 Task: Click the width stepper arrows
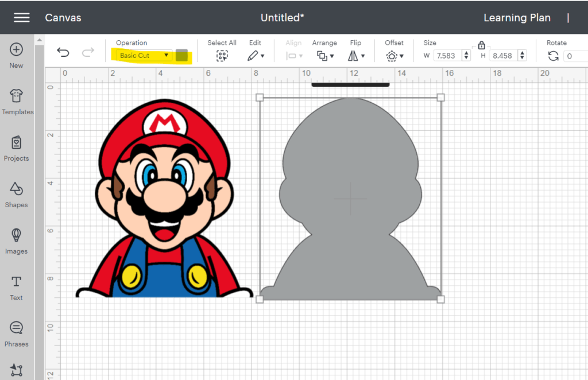pos(466,56)
